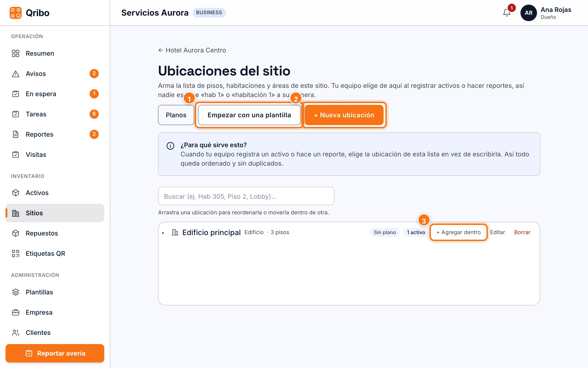Click the En espera clipboard icon
The height and width of the screenshot is (368, 588).
click(16, 94)
